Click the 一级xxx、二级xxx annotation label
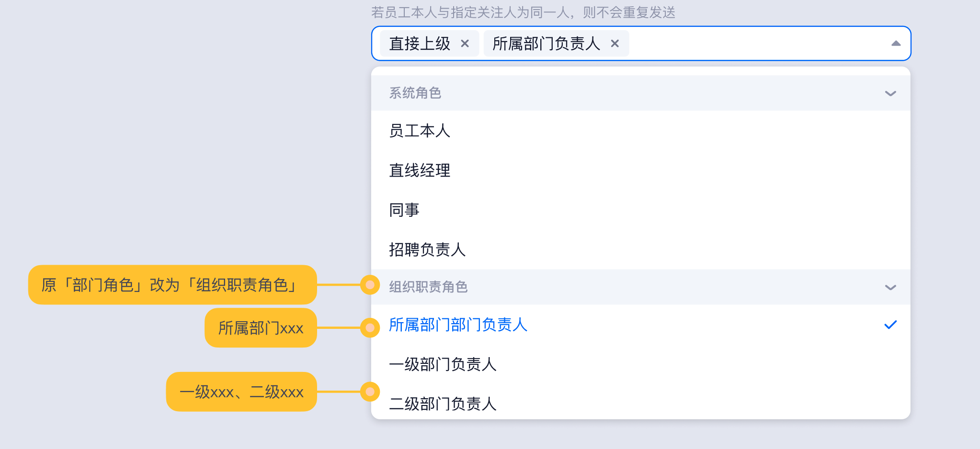Screen dimensions: 980x449 [241, 392]
